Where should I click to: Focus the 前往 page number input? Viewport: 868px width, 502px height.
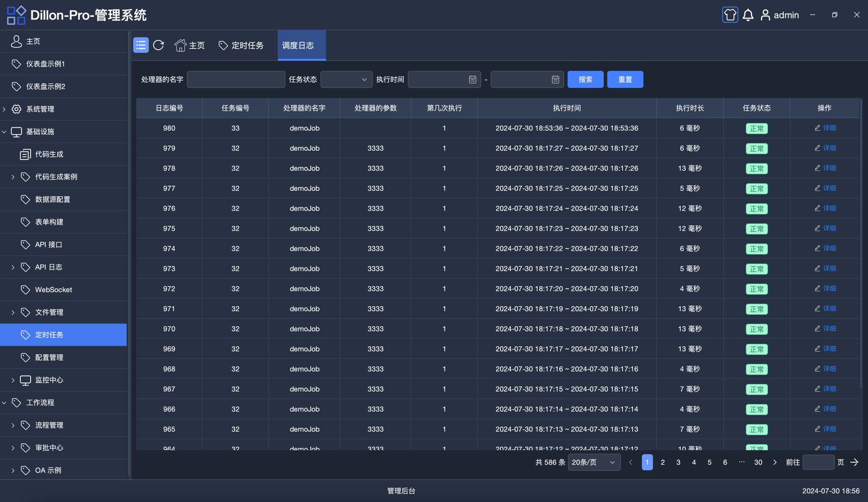818,462
